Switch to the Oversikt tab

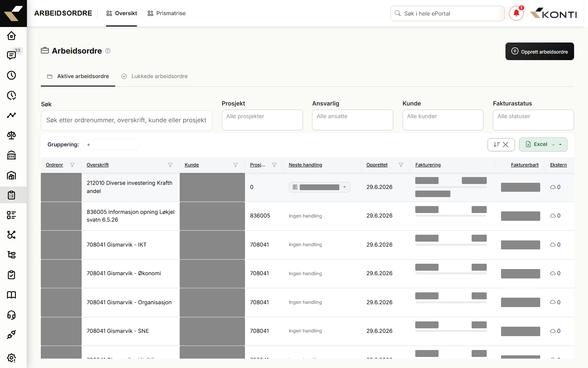[x=122, y=13]
